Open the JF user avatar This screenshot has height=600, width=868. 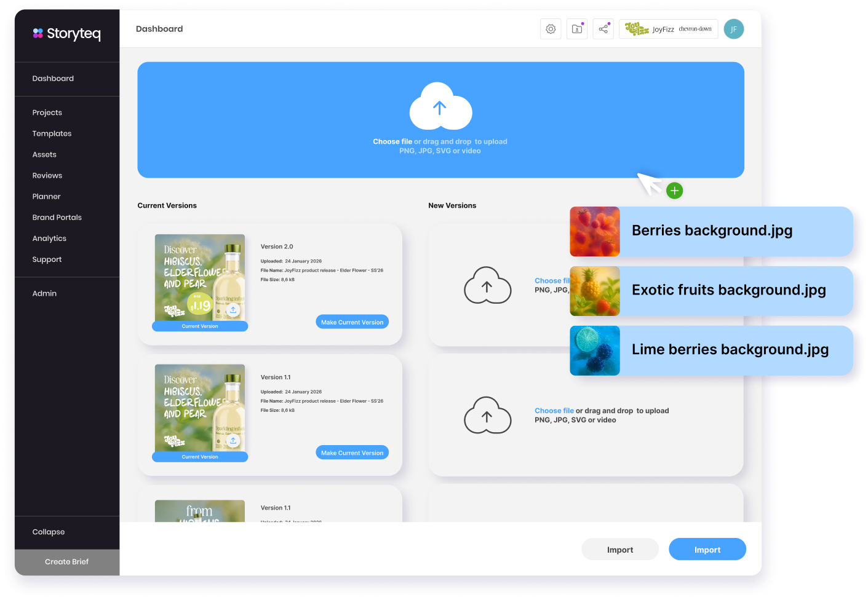coord(733,29)
